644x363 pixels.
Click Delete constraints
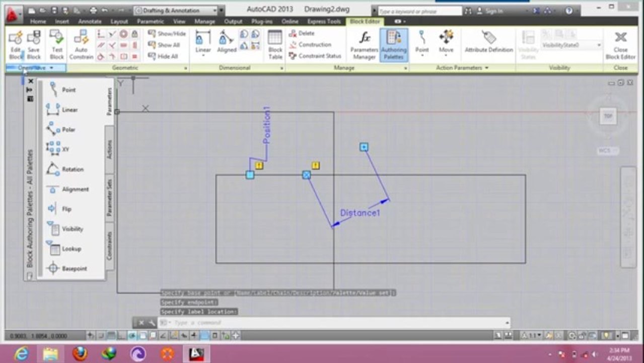coord(302,33)
